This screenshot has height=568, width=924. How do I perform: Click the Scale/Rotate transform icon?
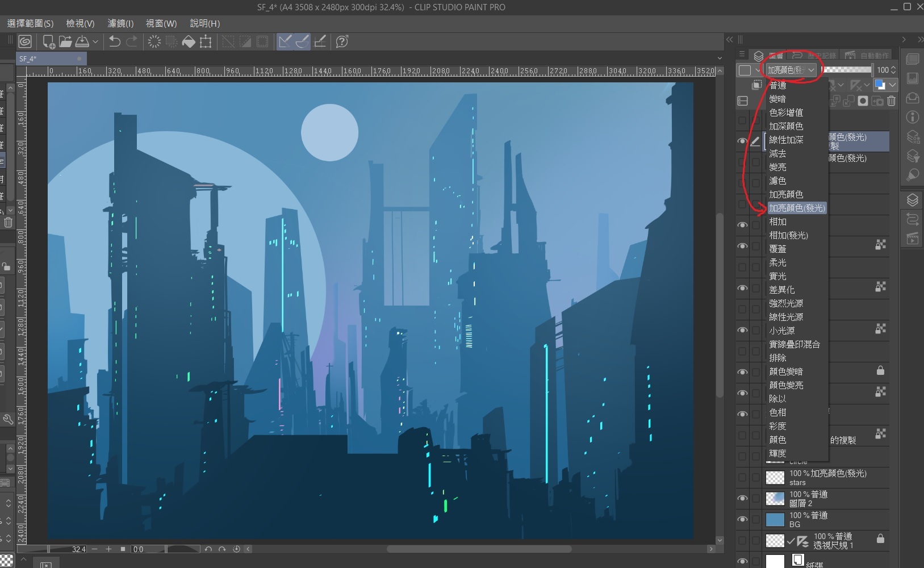[x=206, y=41]
